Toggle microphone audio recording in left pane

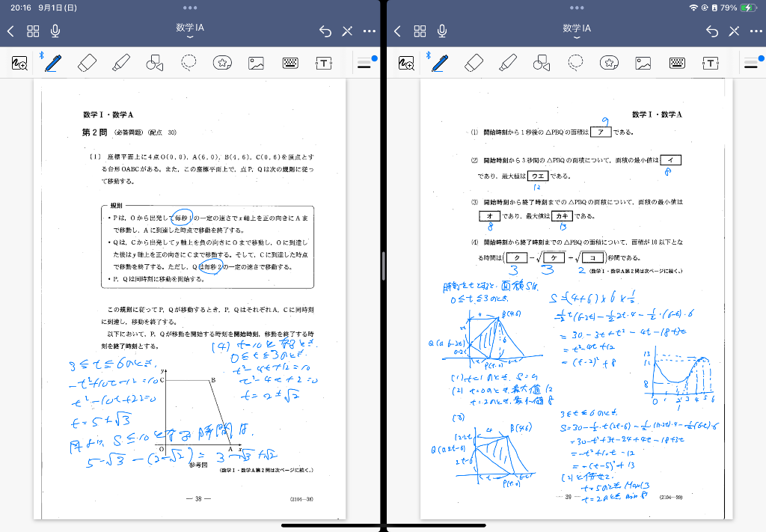point(55,31)
